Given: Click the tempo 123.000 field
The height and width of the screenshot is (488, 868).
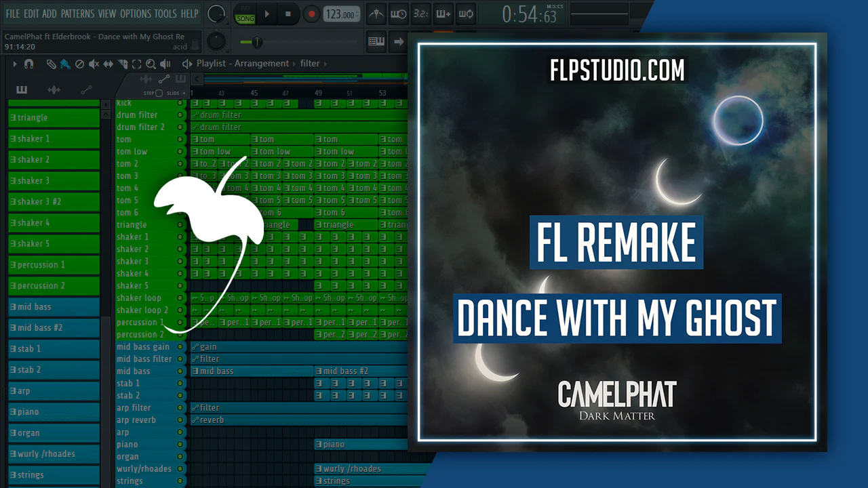Looking at the screenshot, I should [x=341, y=14].
